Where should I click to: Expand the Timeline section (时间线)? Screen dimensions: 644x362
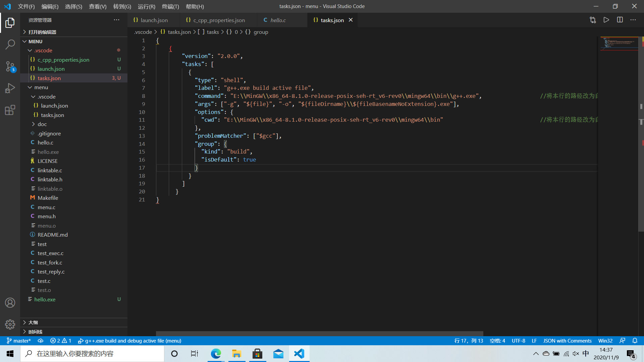[35, 332]
